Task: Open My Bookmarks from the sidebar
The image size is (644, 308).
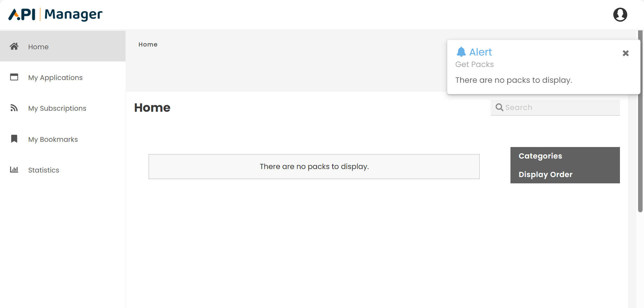Action: point(53,139)
